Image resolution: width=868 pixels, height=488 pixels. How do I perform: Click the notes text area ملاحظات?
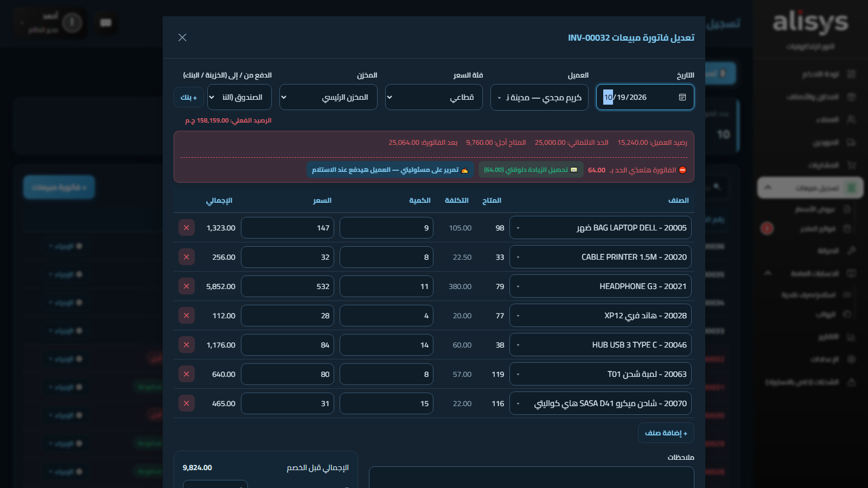click(532, 477)
